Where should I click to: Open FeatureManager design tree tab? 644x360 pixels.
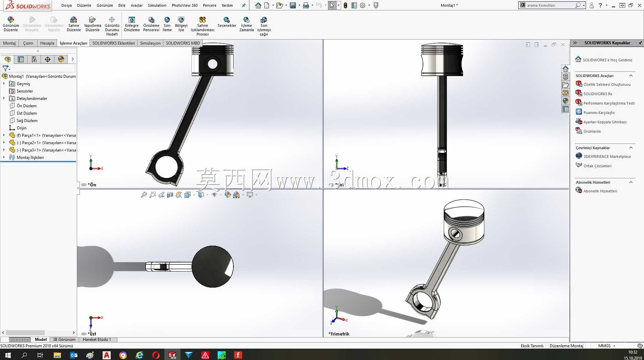(7, 59)
